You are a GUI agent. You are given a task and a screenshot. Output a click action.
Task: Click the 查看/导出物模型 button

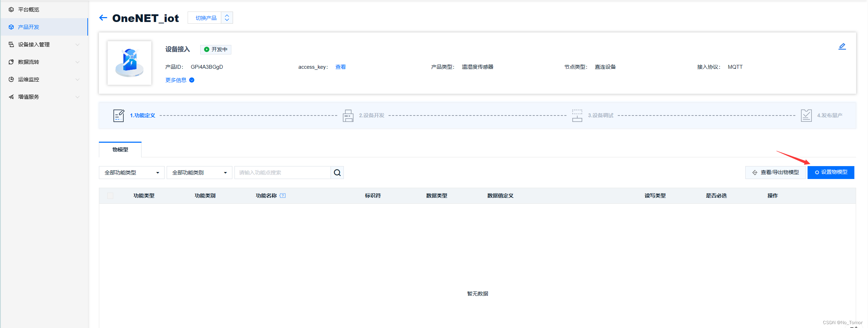[775, 173]
